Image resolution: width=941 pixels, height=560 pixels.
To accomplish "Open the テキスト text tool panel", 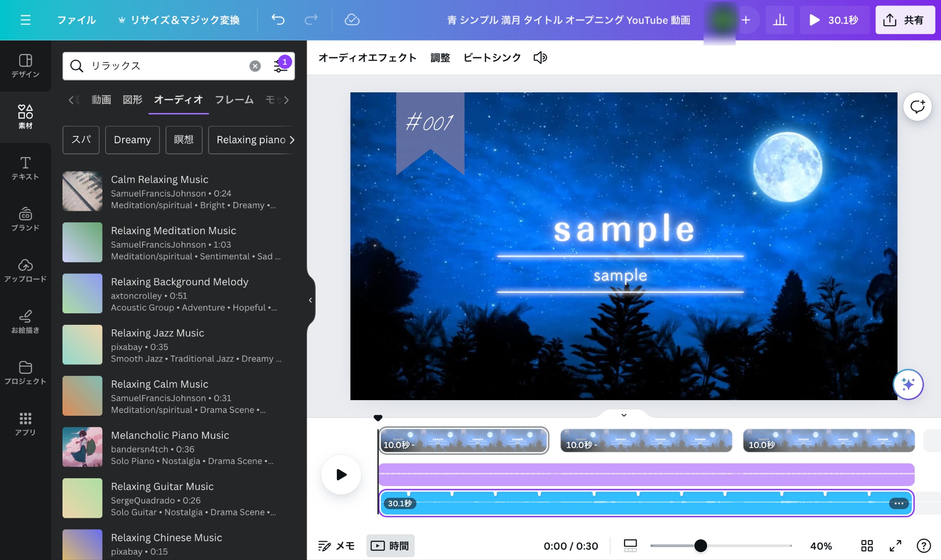I will [25, 168].
